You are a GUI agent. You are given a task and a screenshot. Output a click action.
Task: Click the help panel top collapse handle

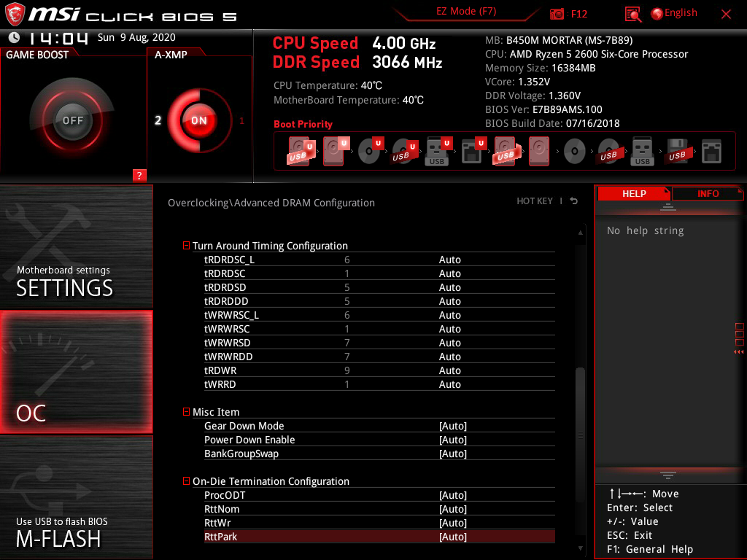668,206
